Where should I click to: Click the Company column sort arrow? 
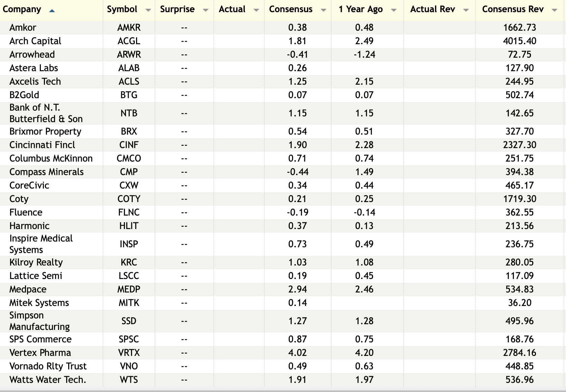(52, 11)
